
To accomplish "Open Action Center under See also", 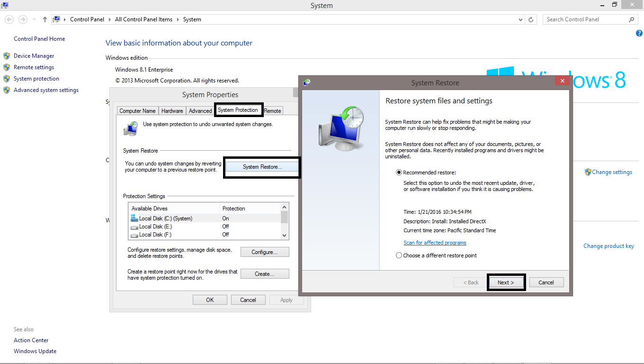I will (31, 340).
